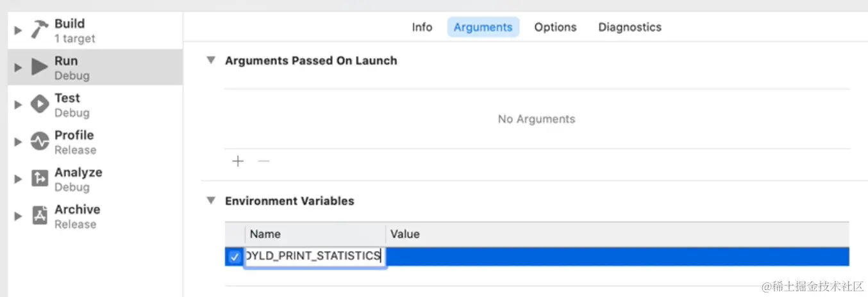The height and width of the screenshot is (297, 868).
Task: Collapse Arguments Passed On Launch section
Action: (210, 60)
